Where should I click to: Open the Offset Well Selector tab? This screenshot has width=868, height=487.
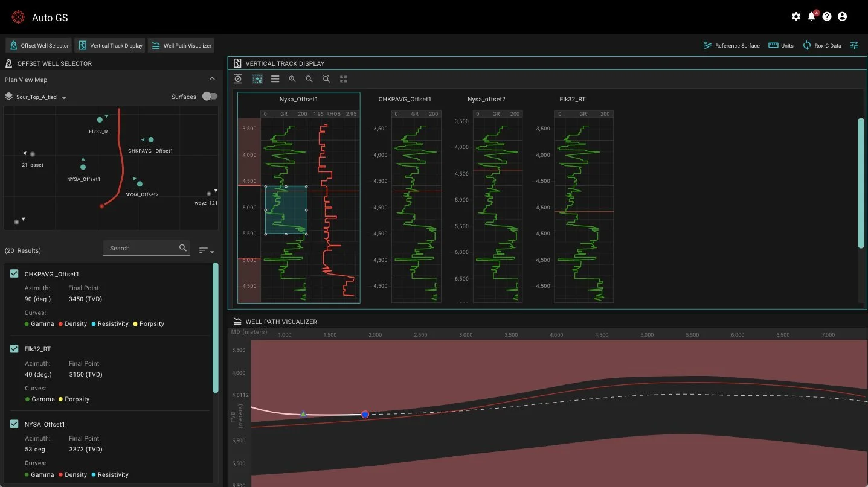click(39, 45)
